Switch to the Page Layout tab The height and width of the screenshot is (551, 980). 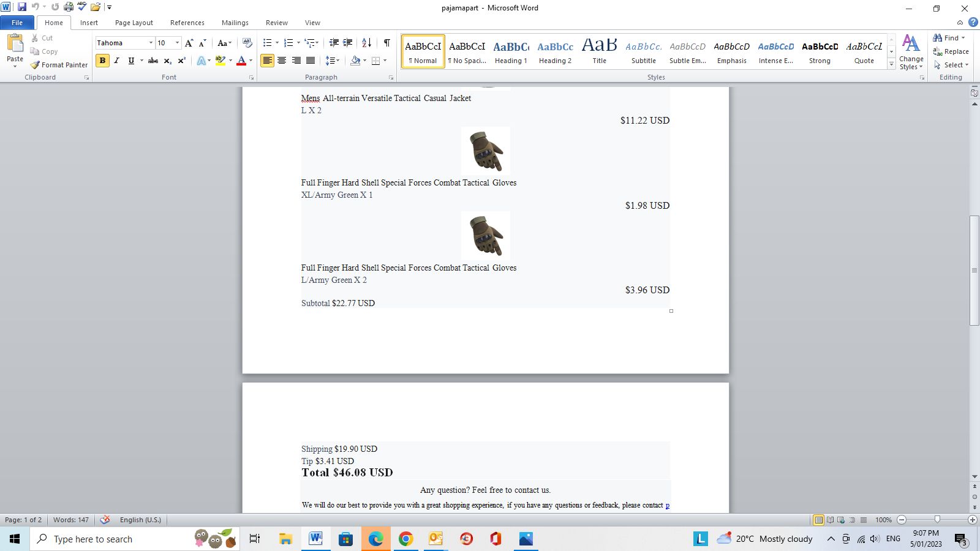pos(134,23)
